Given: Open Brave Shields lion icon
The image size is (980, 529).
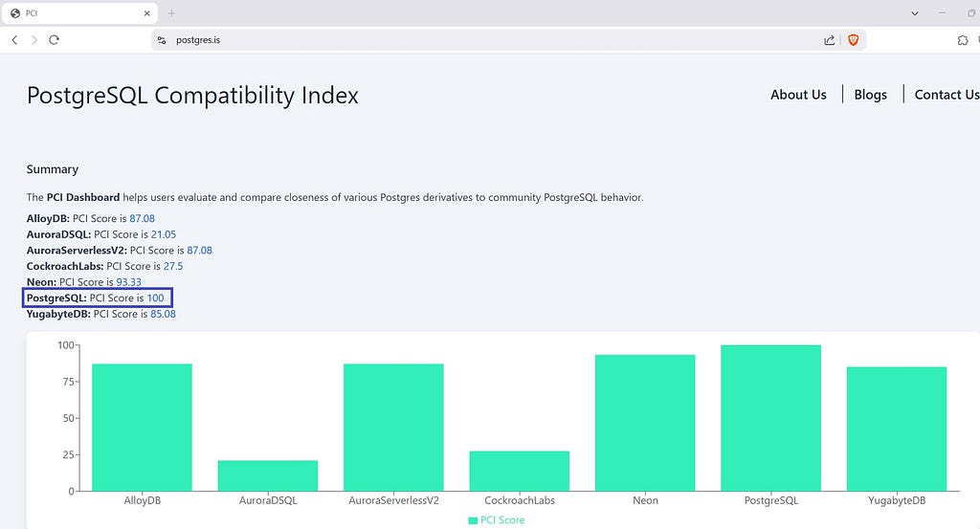Looking at the screenshot, I should [x=854, y=40].
